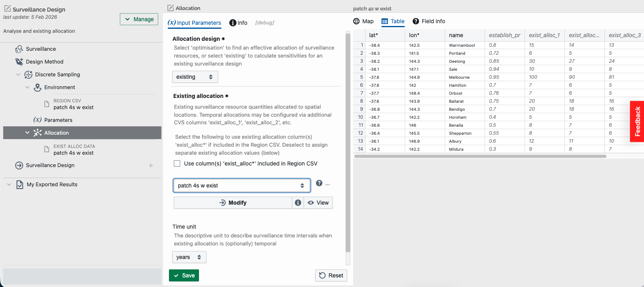Click the table horizontal scrollbar
This screenshot has height=287, width=644.
click(480, 156)
